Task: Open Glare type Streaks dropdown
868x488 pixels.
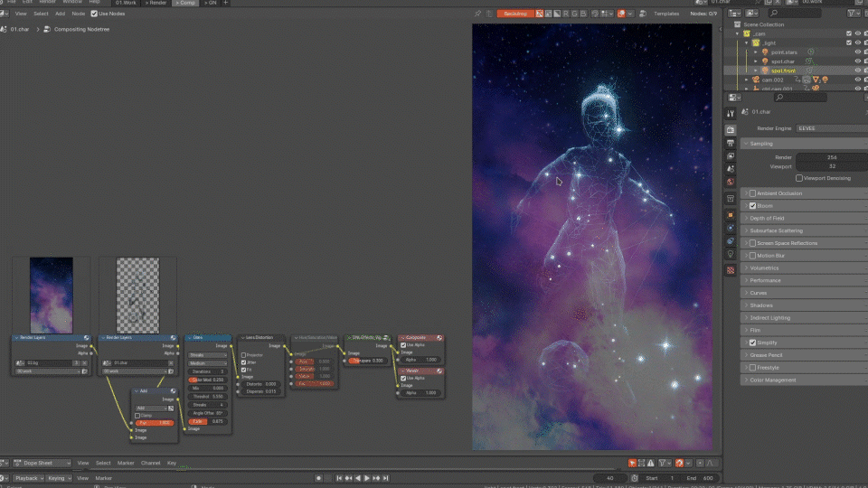Action: click(x=208, y=355)
